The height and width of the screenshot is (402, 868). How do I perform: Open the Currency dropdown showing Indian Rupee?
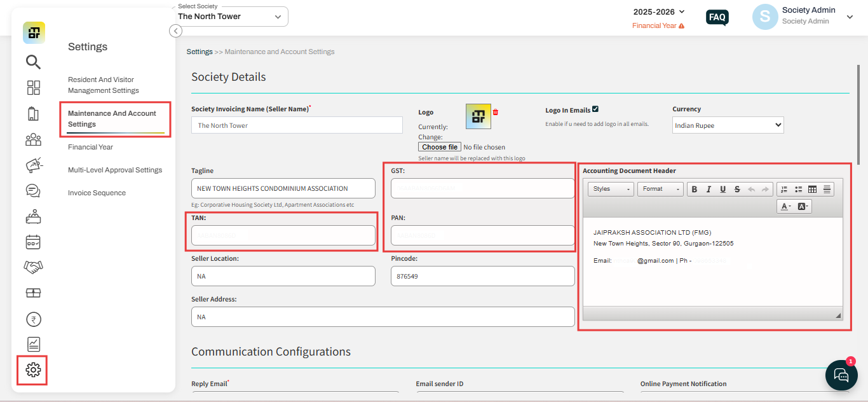tap(727, 125)
